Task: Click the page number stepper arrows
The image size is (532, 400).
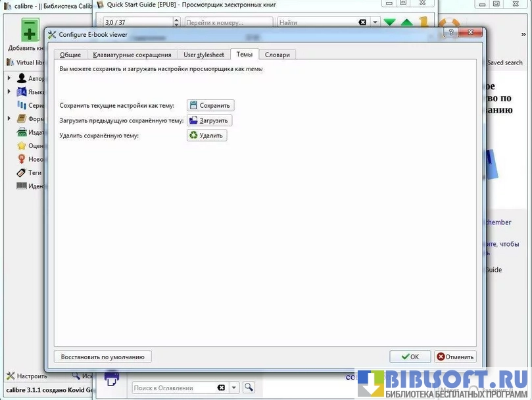Action: tap(176, 22)
